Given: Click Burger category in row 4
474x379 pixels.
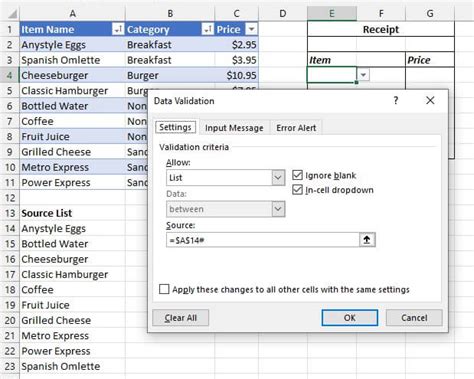Looking at the screenshot, I should click(170, 75).
